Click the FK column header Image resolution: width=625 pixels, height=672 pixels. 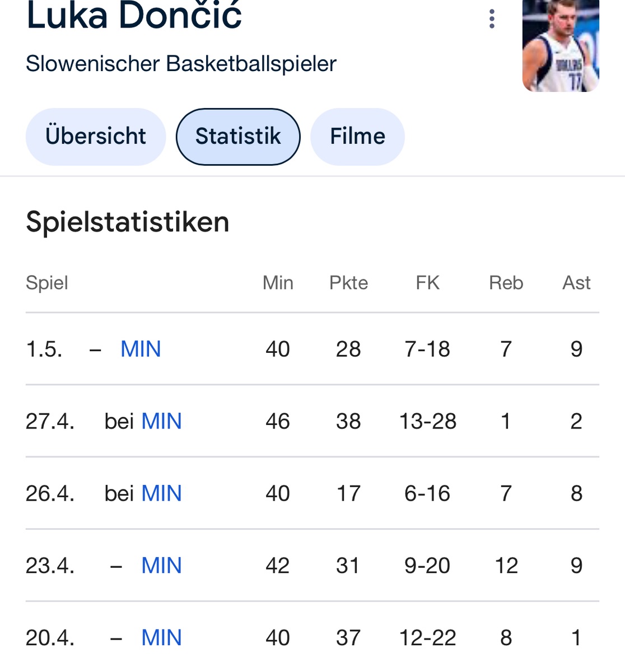click(x=427, y=283)
